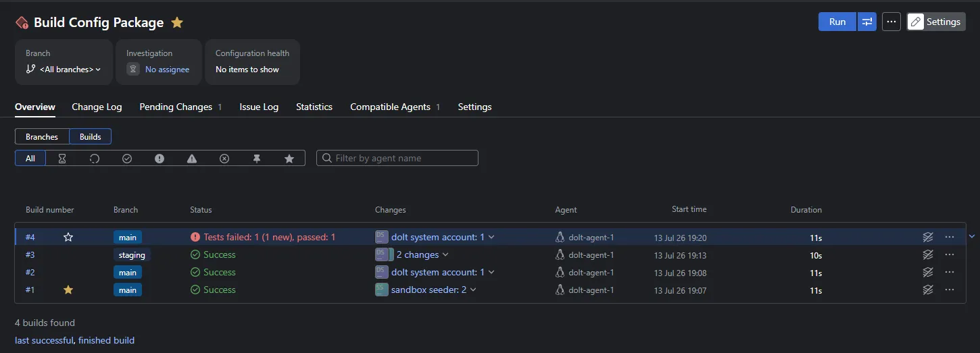The image size is (980, 353).
Task: Click the 13 Jul 26 19:13 start time
Action: coord(680,255)
